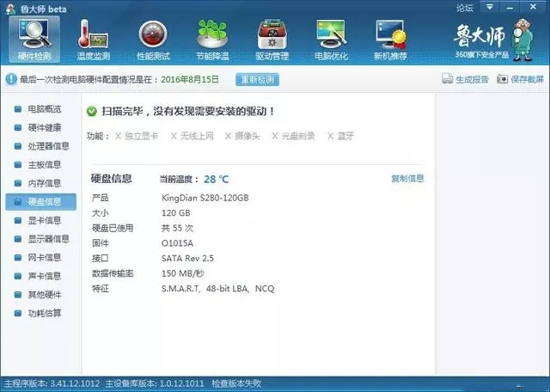
Task: Click 检查版本失败 status message
Action: click(x=236, y=383)
